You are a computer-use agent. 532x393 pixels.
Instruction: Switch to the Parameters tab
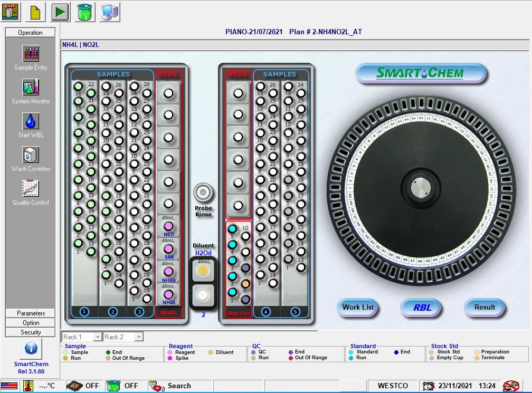tap(30, 312)
